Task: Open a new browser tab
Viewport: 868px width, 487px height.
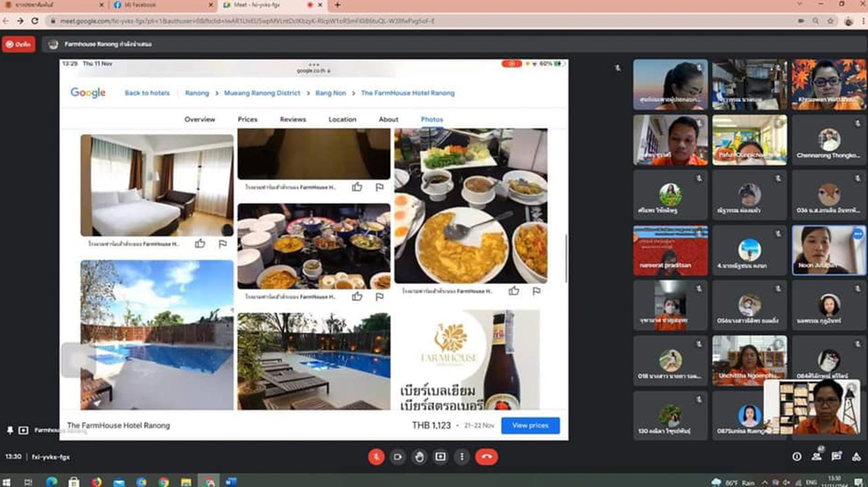Action: [x=337, y=5]
